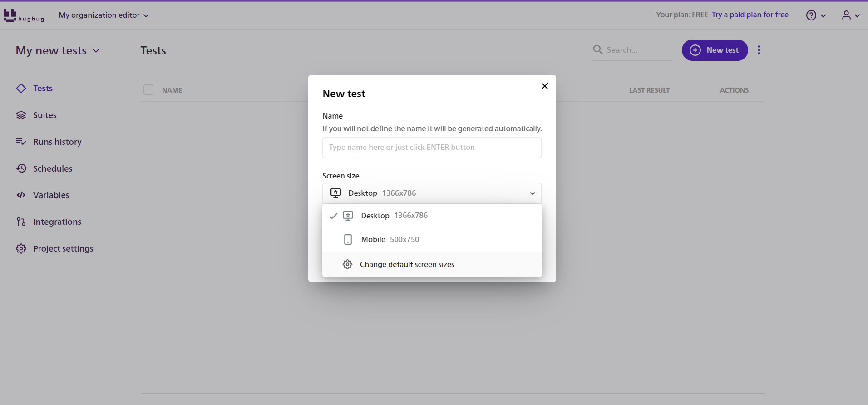The image size is (868, 405).
Task: Click the Project settings gear icon
Action: tap(21, 248)
